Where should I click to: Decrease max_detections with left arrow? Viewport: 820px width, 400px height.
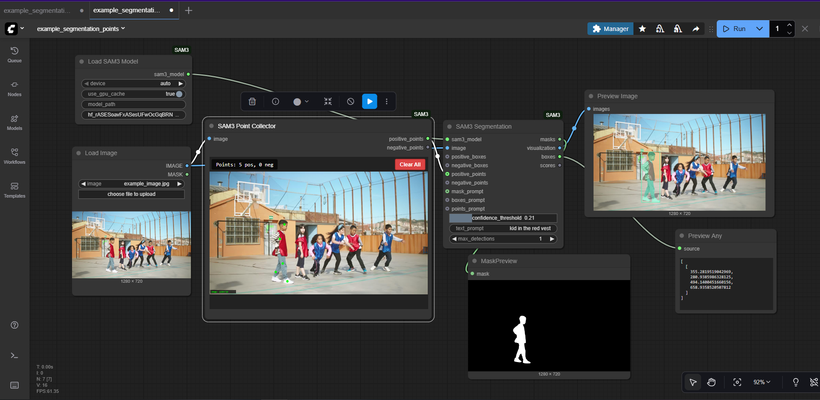pyautogui.click(x=454, y=239)
